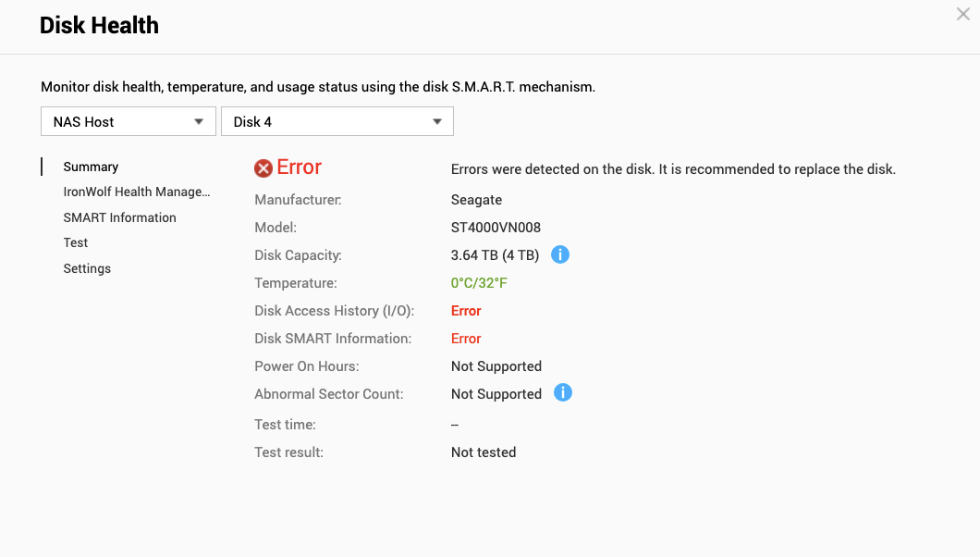Click the Disk SMART Information Error link

(466, 338)
